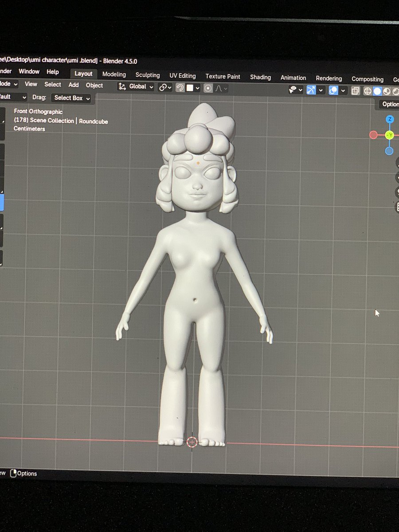399x532 pixels.
Task: Open the transform orientation Global dropdown
Action: (x=135, y=86)
